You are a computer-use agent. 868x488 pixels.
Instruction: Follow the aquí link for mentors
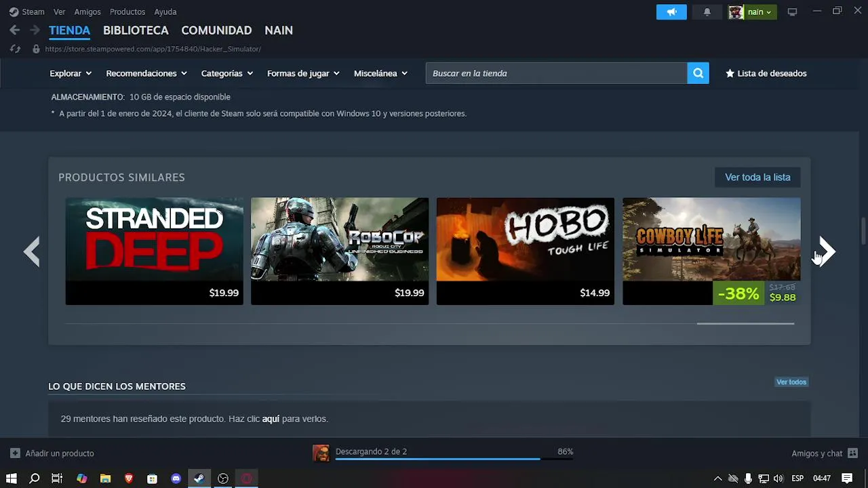(x=271, y=419)
